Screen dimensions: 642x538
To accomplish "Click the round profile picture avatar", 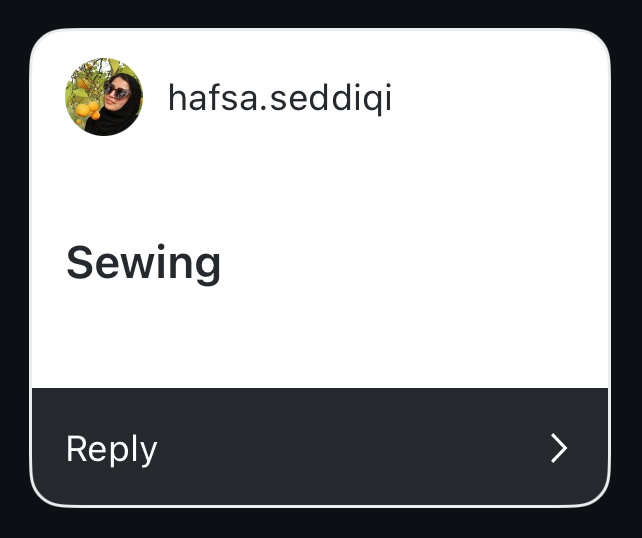I will tap(104, 97).
